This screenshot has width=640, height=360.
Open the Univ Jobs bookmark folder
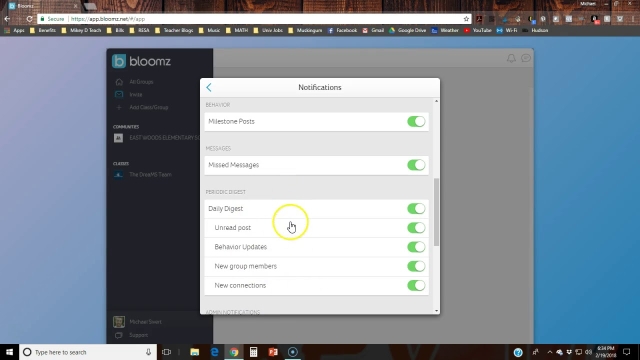pos(268,30)
